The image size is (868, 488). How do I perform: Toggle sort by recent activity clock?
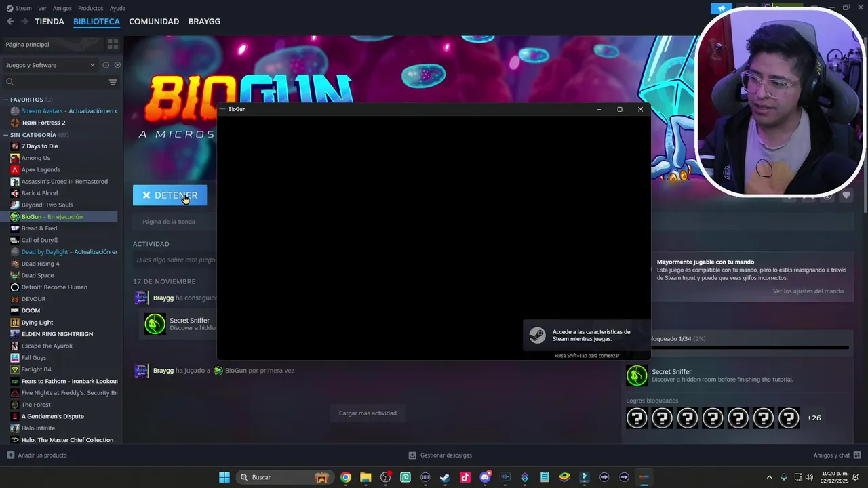pos(106,65)
